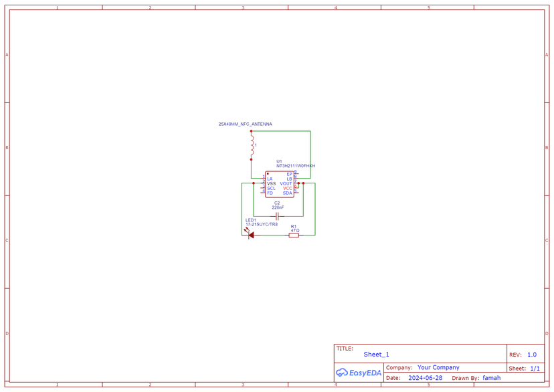Click the LB pin label on U1

coord(289,179)
